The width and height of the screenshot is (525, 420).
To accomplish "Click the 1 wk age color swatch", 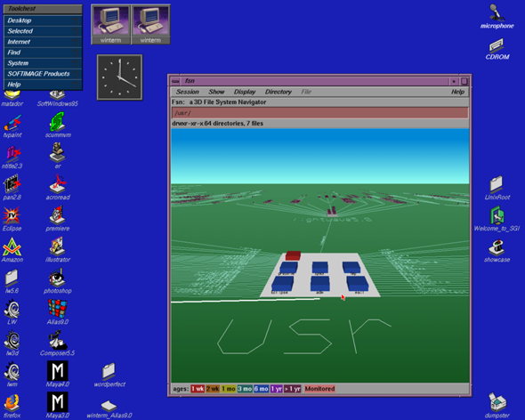I will [198, 389].
